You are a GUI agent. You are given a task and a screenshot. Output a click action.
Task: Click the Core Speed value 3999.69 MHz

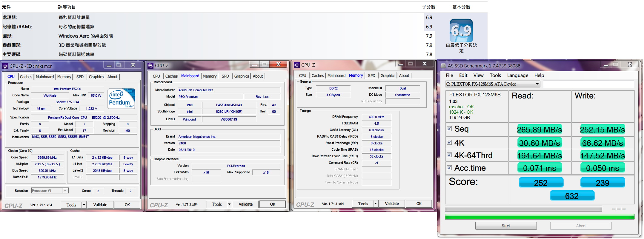(x=47, y=158)
